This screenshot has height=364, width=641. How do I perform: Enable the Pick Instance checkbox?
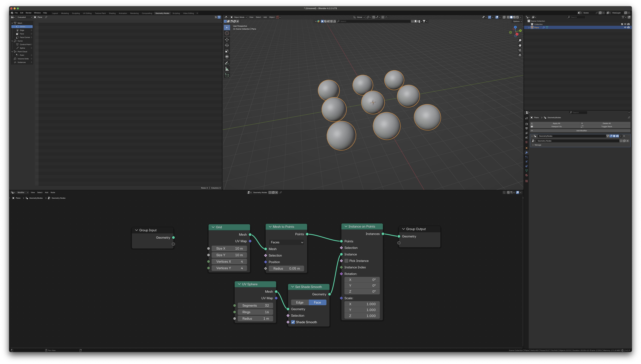(346, 261)
